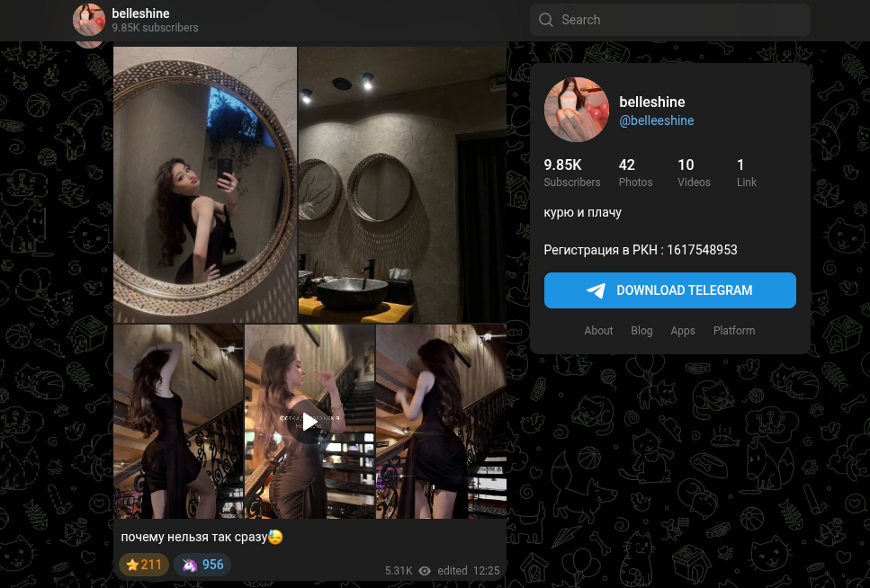Screen dimensions: 870x588
Task: Click the Telegram paper plane icon
Action: (x=596, y=290)
